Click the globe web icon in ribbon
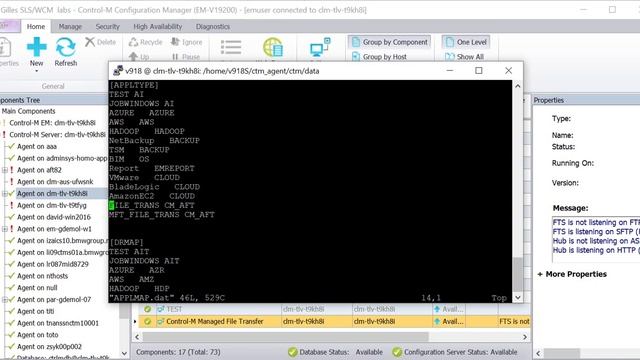The height and width of the screenshot is (360, 640). coord(273,47)
